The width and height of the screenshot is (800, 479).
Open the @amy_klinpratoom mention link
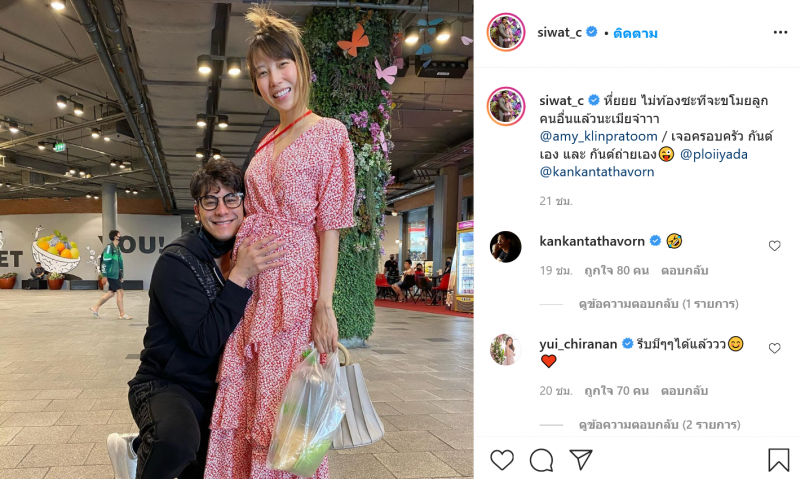[598, 136]
